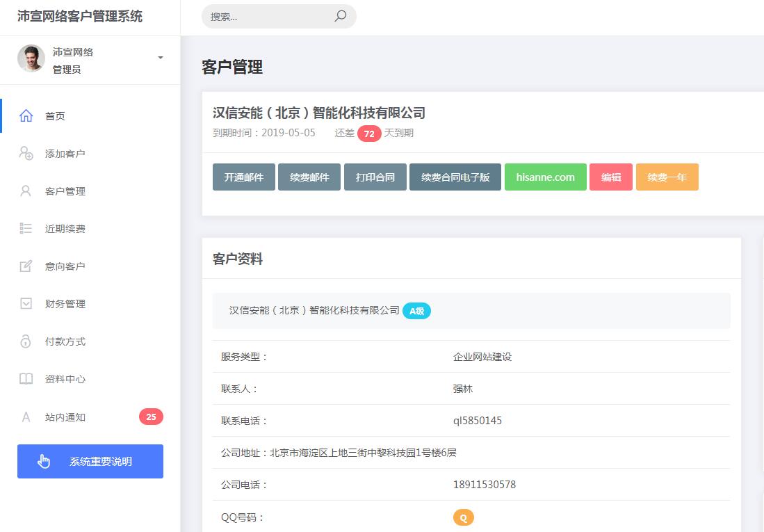Screen dimensions: 764x532
Task: Click the 打印合同 button
Action: click(x=375, y=177)
